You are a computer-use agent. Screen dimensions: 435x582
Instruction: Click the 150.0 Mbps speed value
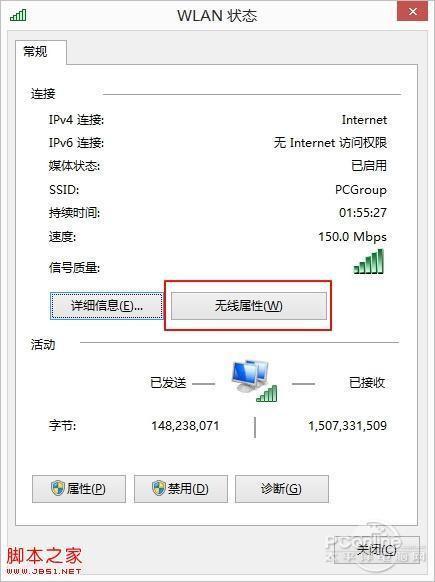tap(352, 236)
